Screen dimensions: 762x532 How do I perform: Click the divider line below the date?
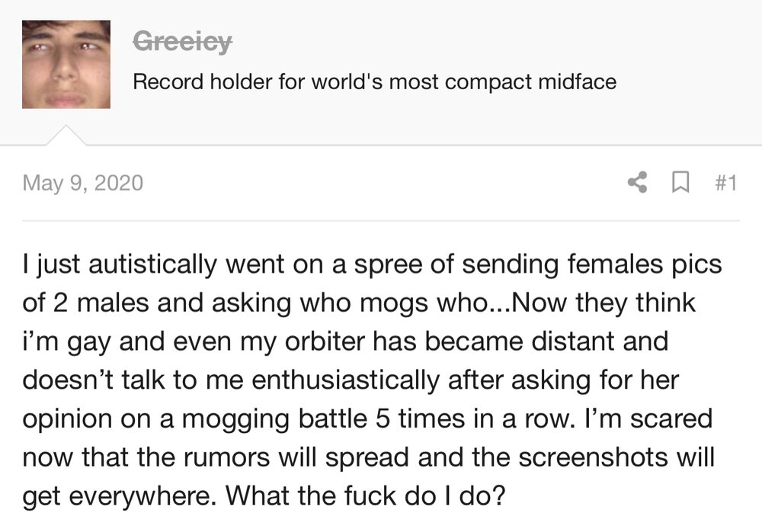(381, 221)
